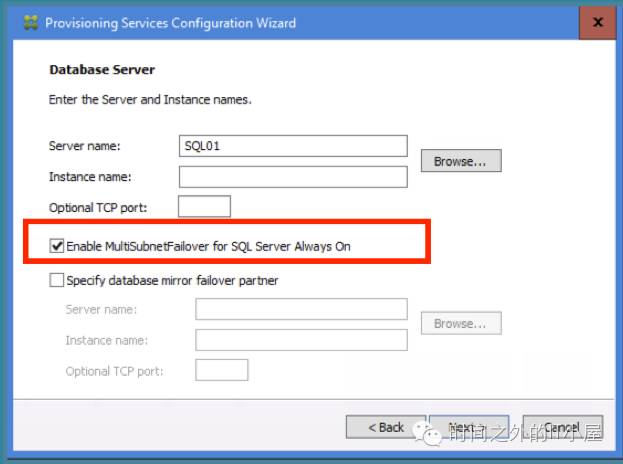Click the Provisioning Services Configuration Wizard title text
The image size is (623, 464).
click(170, 23)
